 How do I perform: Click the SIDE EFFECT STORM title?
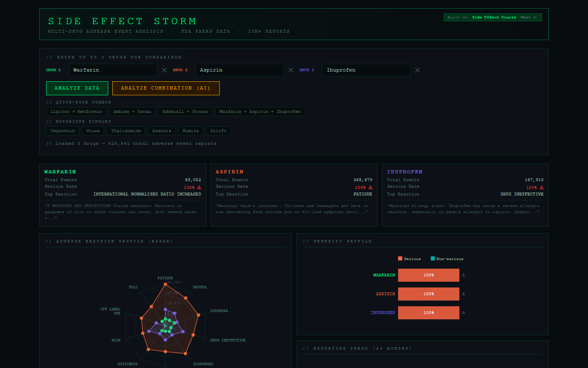(x=122, y=21)
